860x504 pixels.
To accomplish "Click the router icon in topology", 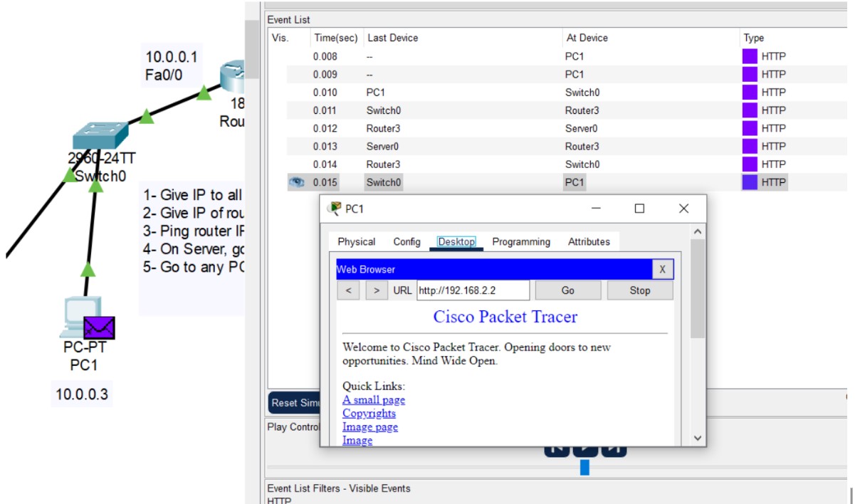I will [x=232, y=75].
